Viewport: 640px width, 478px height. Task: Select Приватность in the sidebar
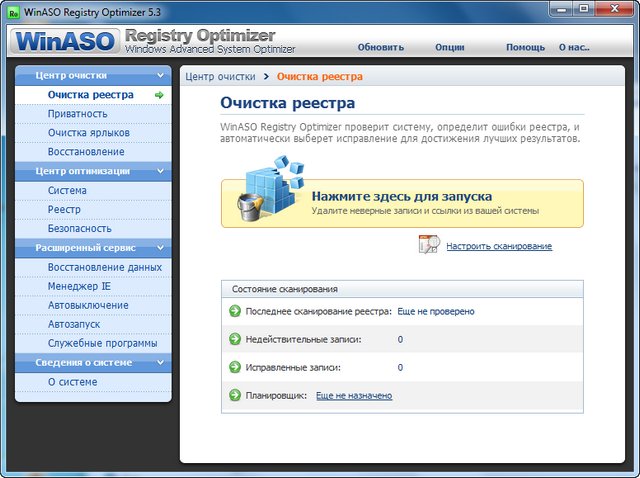click(x=77, y=114)
